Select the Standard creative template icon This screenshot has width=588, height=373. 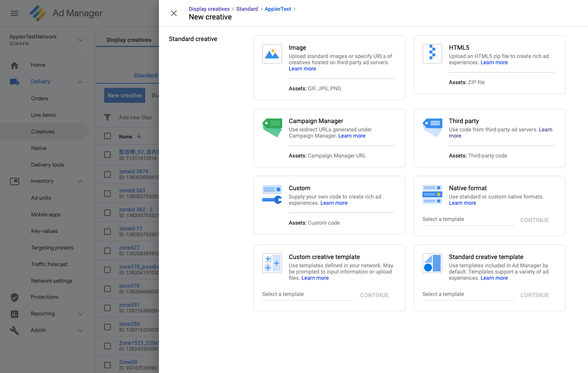coord(432,263)
